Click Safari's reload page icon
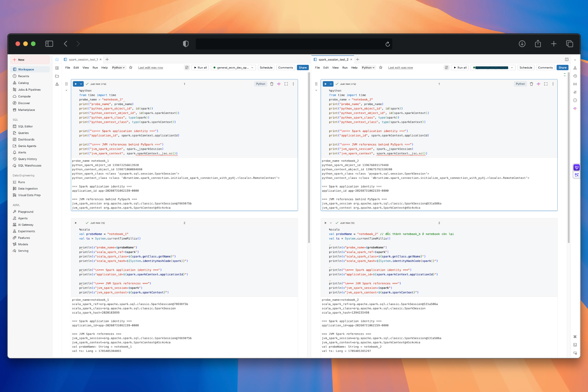 coord(387,44)
